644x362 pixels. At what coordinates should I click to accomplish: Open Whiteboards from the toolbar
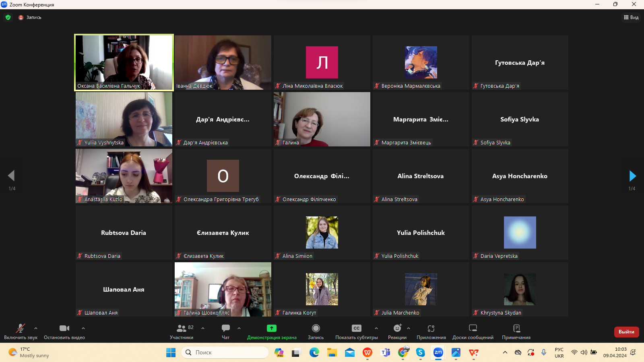473,328
